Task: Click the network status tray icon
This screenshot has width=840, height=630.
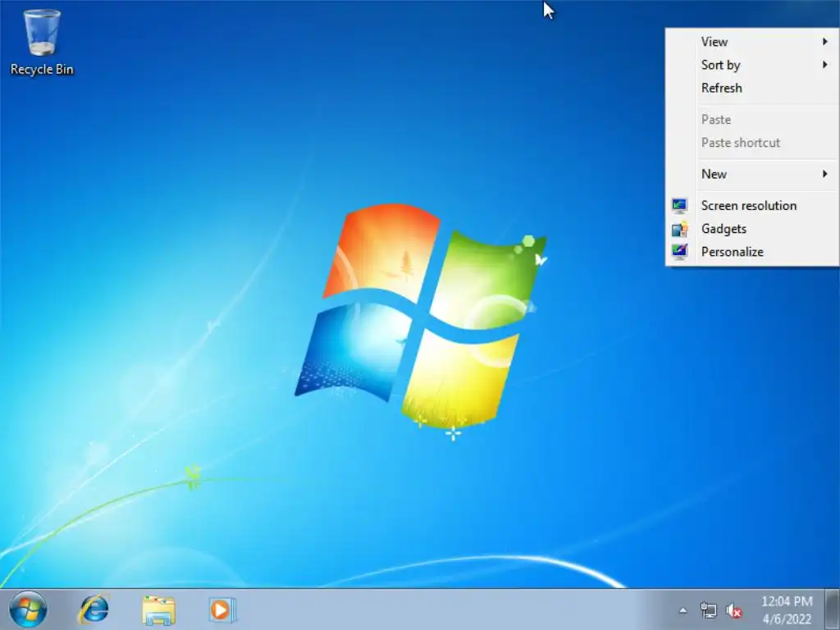Action: [708, 610]
